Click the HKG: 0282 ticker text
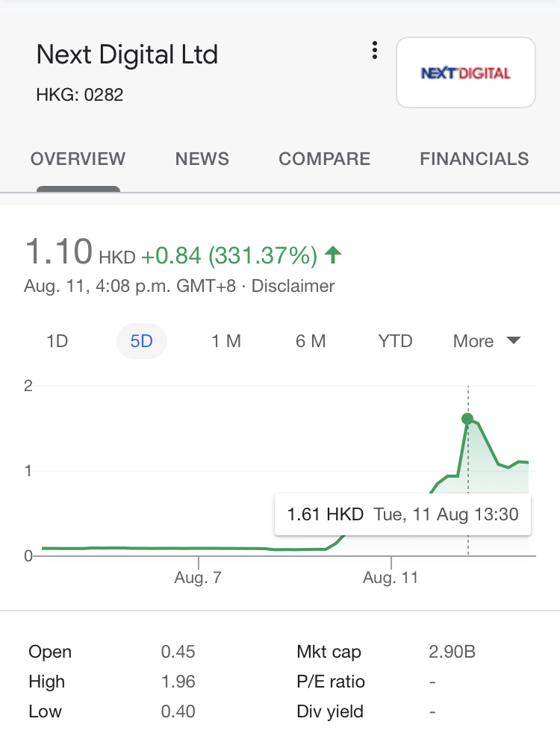 (x=80, y=95)
